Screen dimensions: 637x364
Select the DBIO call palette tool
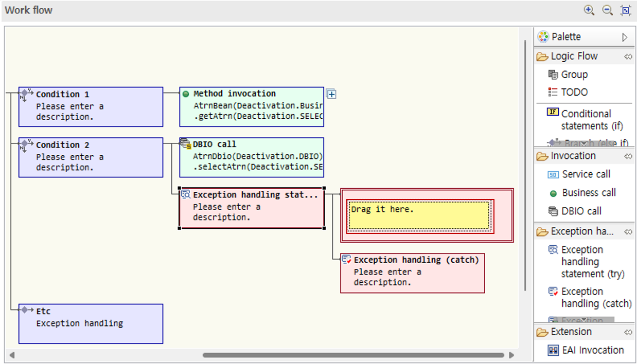[581, 211]
